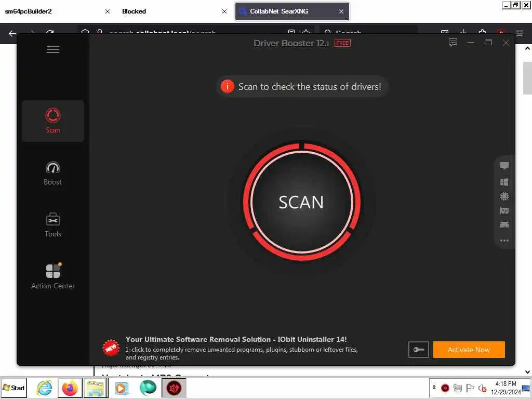
Task: Open the Boost sidebar section
Action: click(x=53, y=173)
